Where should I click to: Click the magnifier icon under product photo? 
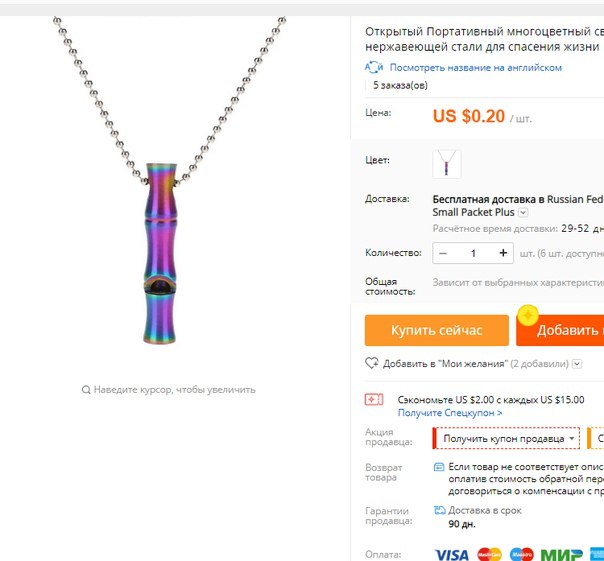(x=86, y=390)
